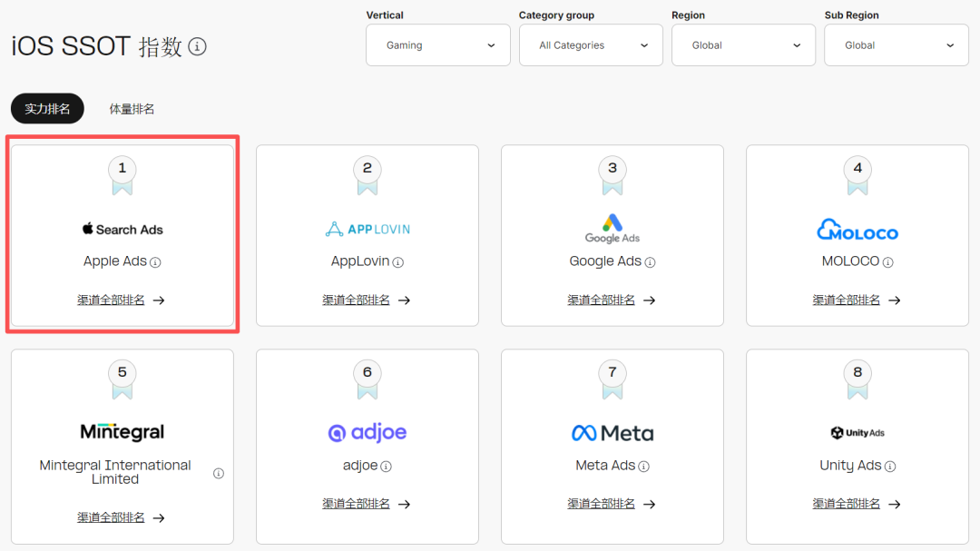Open the Sub Region dropdown
Screen dimensions: 980x551
pyautogui.click(x=897, y=45)
